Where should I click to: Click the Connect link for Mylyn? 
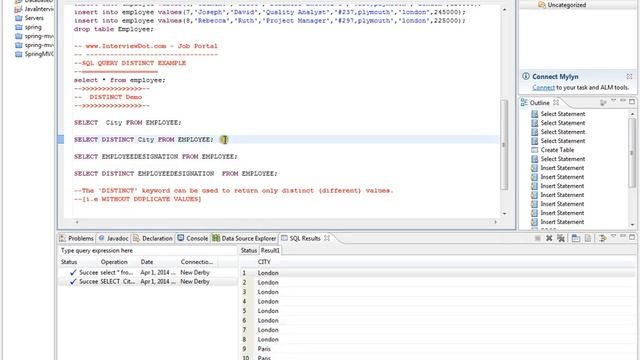point(543,87)
